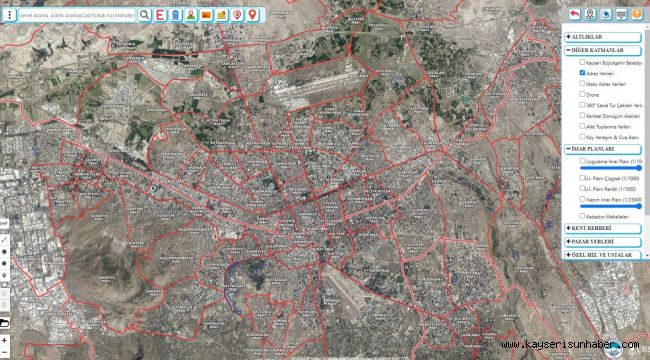Adjust the Uygulama İmar Planı opacity slider
The width and height of the screenshot is (650, 360).
[x=611, y=168]
